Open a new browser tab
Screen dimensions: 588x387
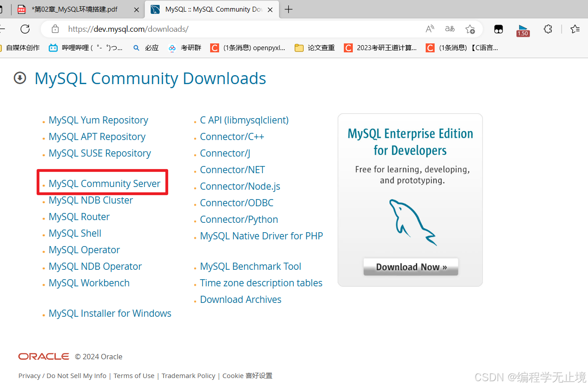click(x=289, y=9)
